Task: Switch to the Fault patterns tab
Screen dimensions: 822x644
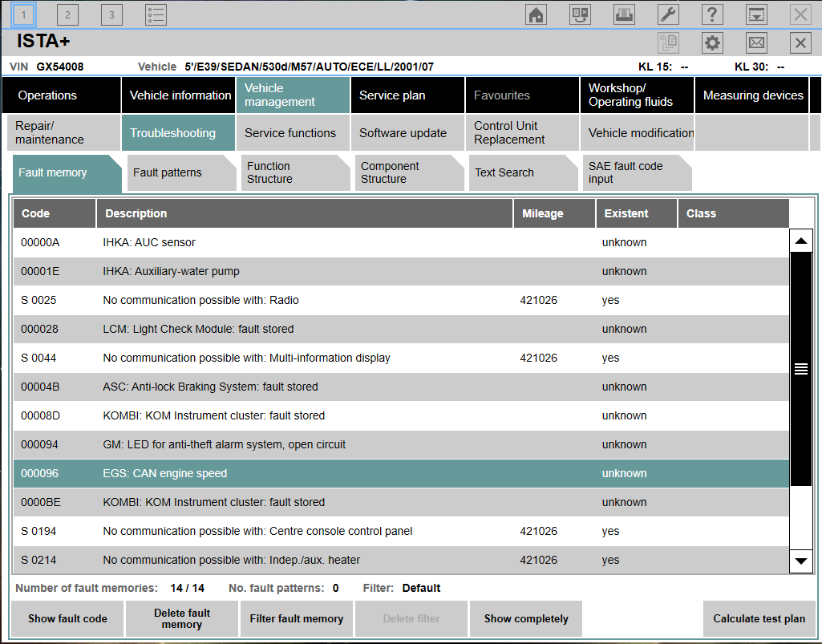Action: tap(178, 172)
